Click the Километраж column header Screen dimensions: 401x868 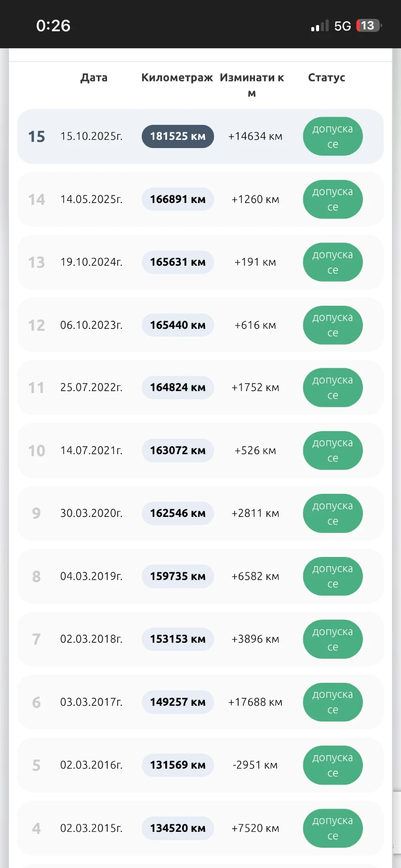[x=177, y=78]
